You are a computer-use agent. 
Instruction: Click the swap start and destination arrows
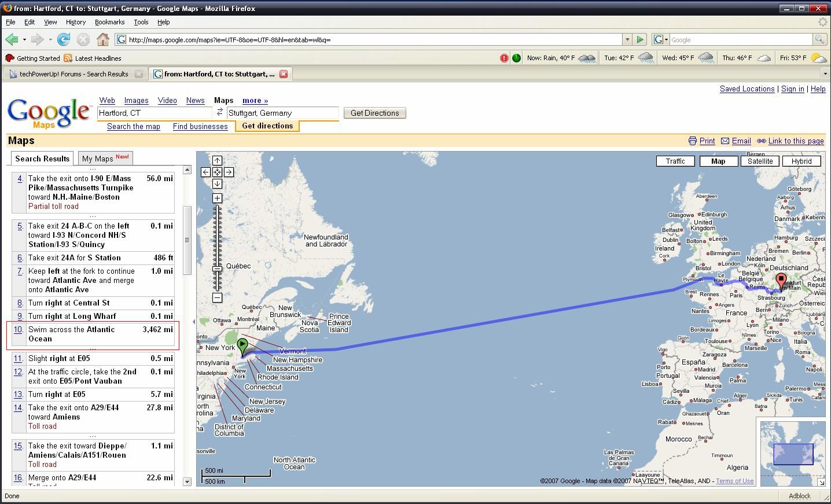point(220,112)
